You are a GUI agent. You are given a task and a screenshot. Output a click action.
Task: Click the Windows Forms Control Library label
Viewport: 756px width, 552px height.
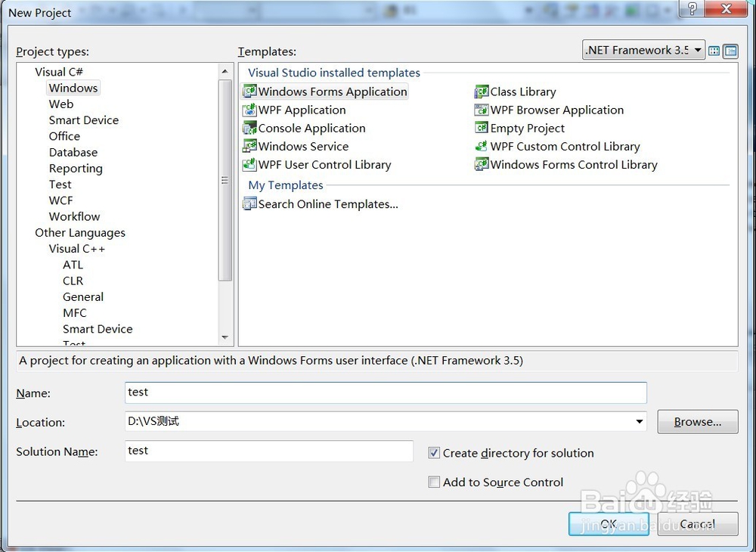click(574, 164)
